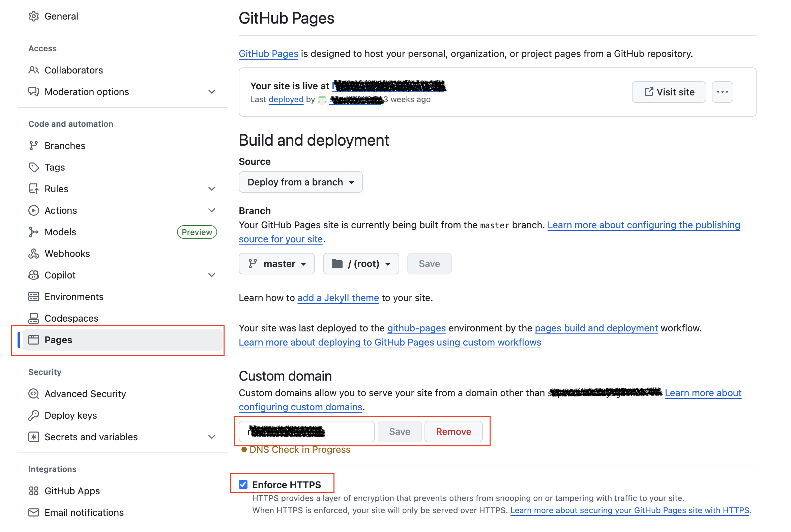This screenshot has width=791, height=532.
Task: Click the Deploy keys key icon
Action: pos(34,416)
